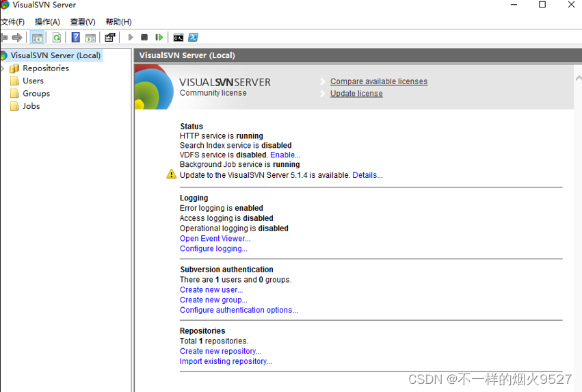This screenshot has width=582, height=392.
Task: Open the 操作(A) menu
Action: point(47,22)
